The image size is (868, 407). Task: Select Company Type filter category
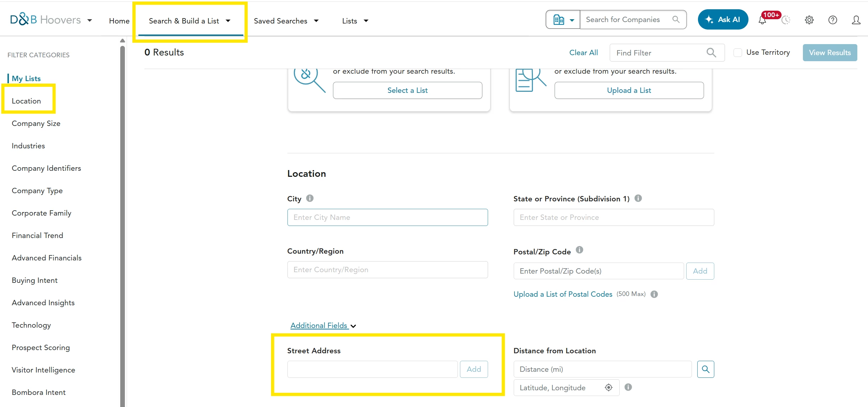[x=37, y=190]
